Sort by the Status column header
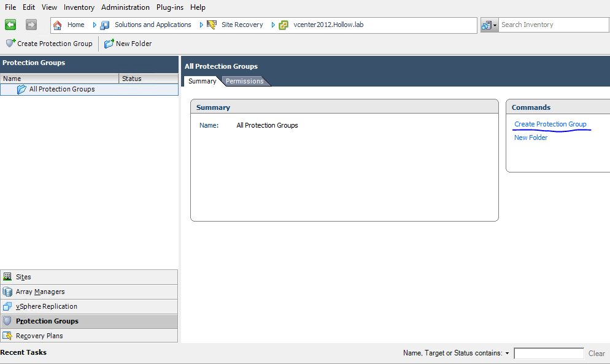This screenshot has width=610, height=364. click(149, 79)
